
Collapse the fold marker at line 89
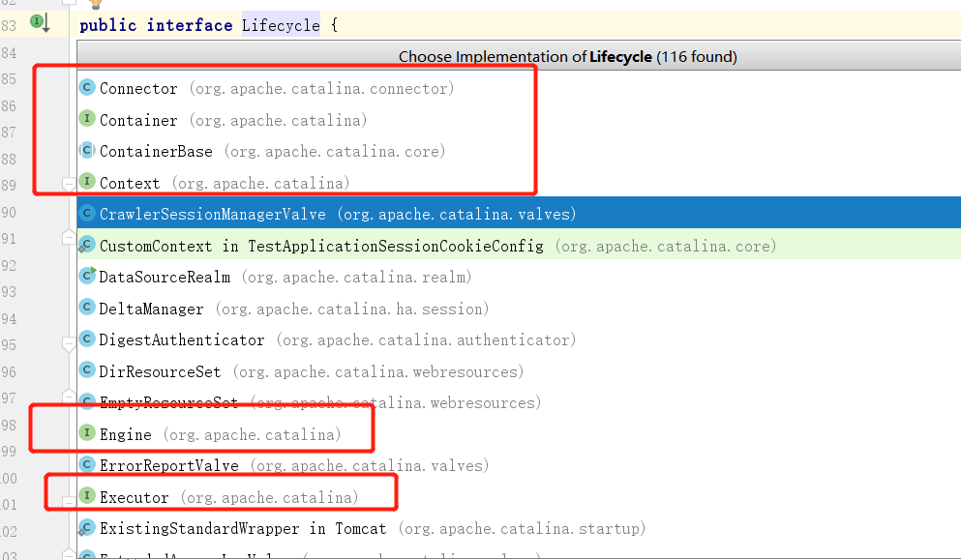coord(69,183)
